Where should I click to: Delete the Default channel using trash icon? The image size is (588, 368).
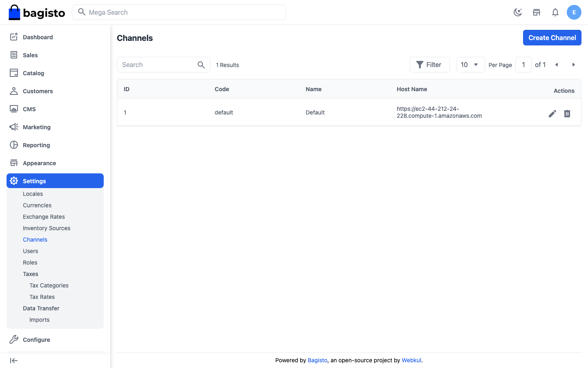[567, 114]
